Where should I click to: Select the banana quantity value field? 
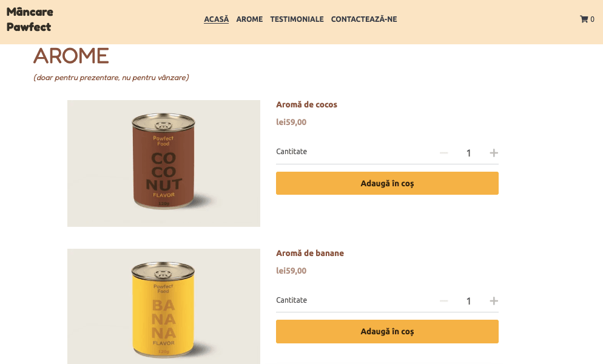[x=468, y=301]
